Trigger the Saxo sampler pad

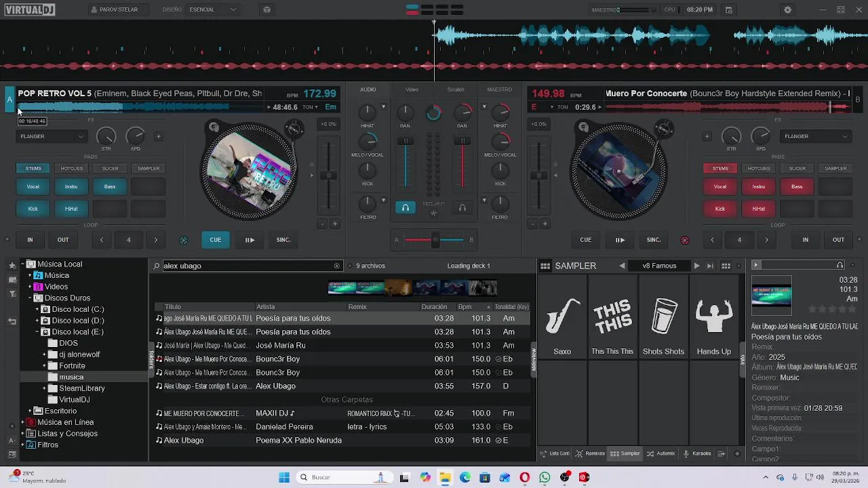562,317
